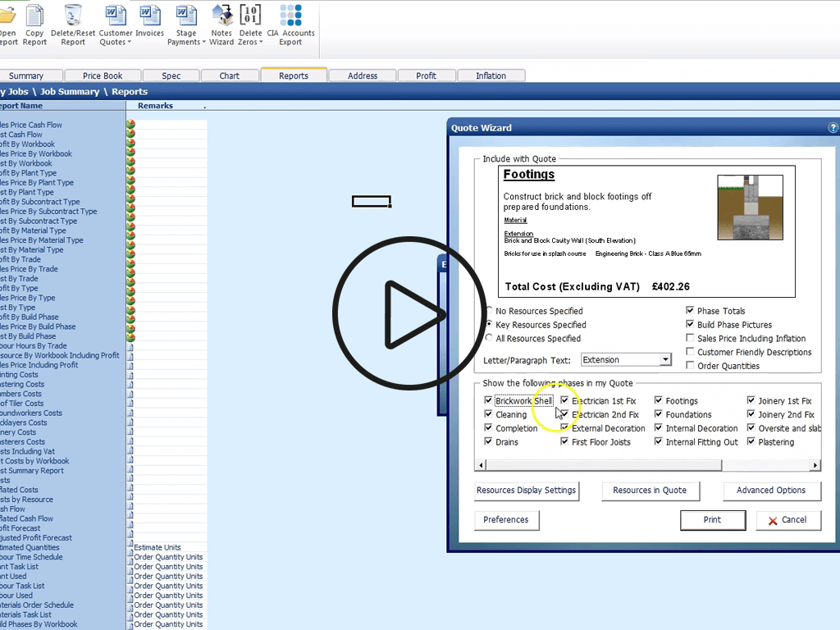The height and width of the screenshot is (630, 840).
Task: Click the phases scrollbar left arrow
Action: [481, 465]
